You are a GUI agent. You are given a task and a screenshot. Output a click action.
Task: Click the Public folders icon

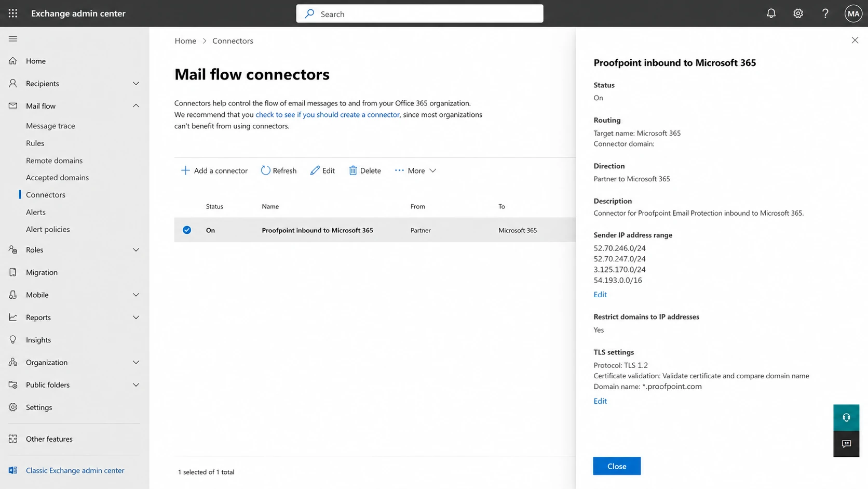(x=13, y=385)
